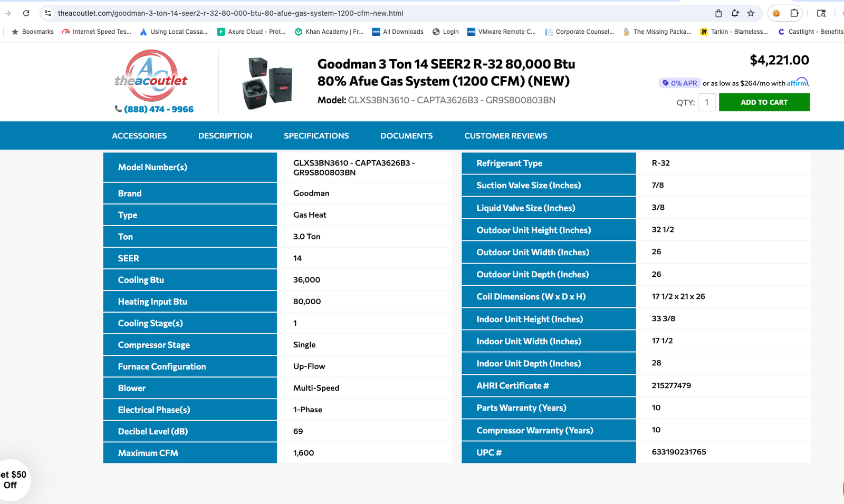The width and height of the screenshot is (844, 504).
Task: Click the 'Compressor Warranty (Years)' label
Action: tap(535, 430)
